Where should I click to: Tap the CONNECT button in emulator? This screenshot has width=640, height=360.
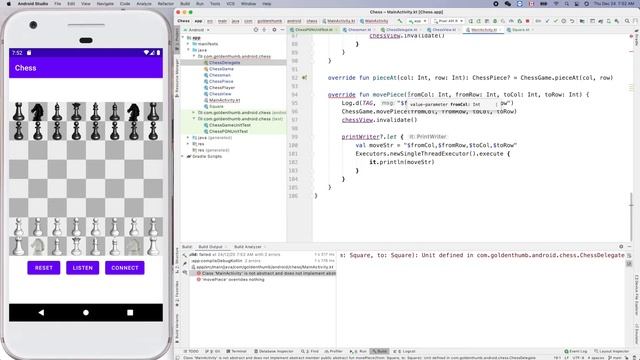click(x=124, y=268)
